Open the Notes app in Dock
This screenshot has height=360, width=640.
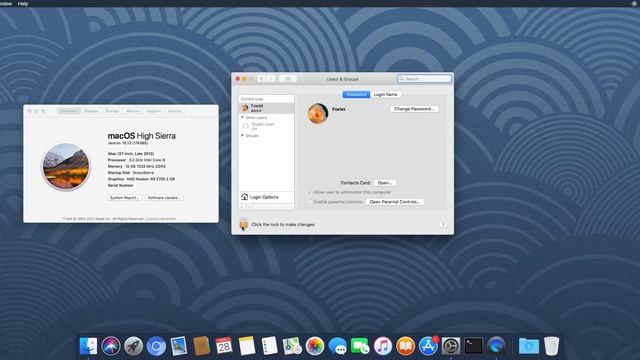click(x=247, y=346)
